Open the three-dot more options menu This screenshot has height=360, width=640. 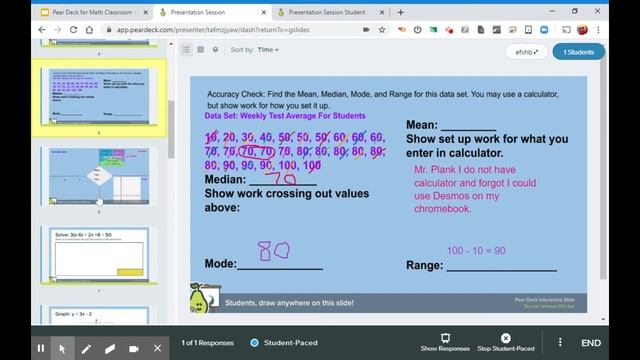click(x=560, y=342)
